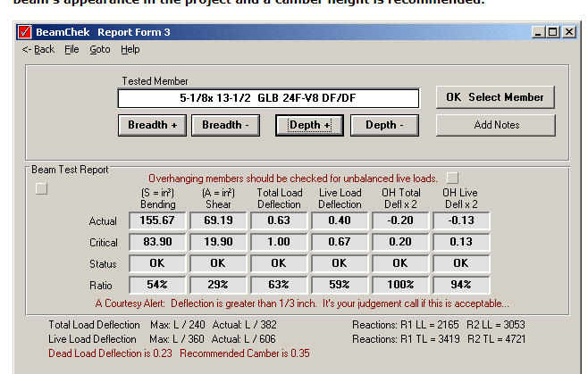Image resolution: width=588 pixels, height=374 pixels.
Task: Select Actual OH Total Defl value -0.20
Action: tap(400, 220)
